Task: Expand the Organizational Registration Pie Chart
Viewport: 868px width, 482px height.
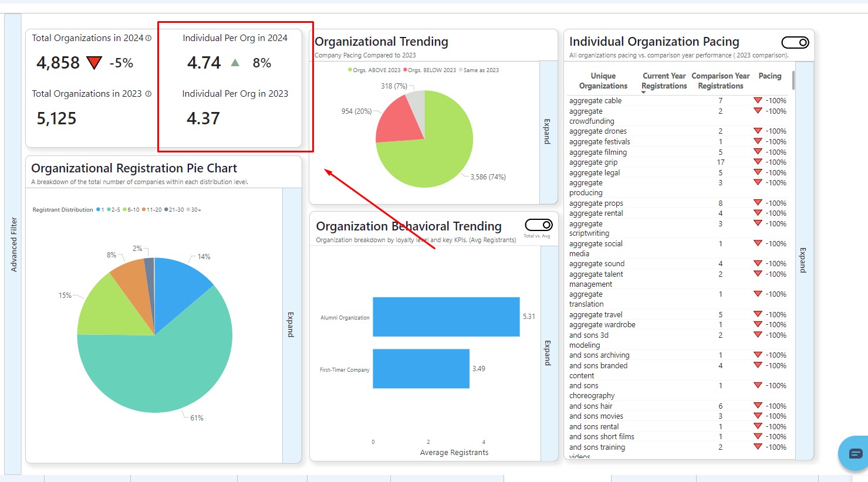Action: coord(291,324)
